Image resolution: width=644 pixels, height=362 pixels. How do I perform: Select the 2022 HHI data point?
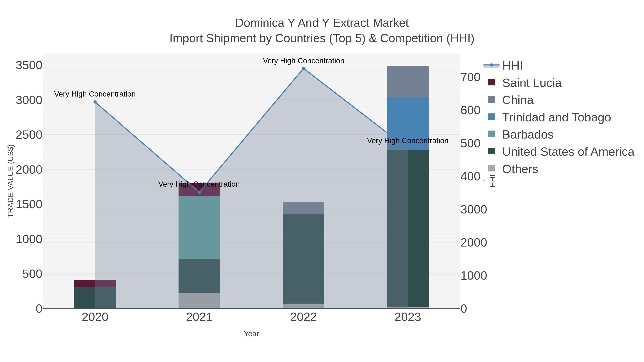point(304,68)
